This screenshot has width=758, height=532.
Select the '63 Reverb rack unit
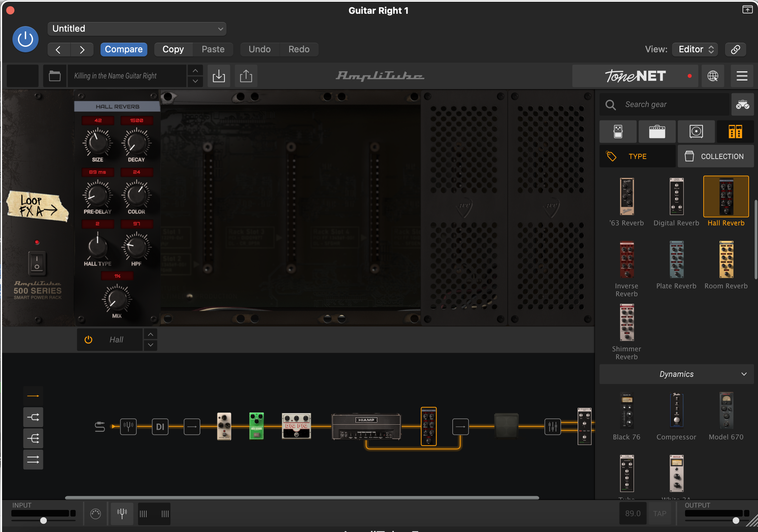tap(627, 202)
